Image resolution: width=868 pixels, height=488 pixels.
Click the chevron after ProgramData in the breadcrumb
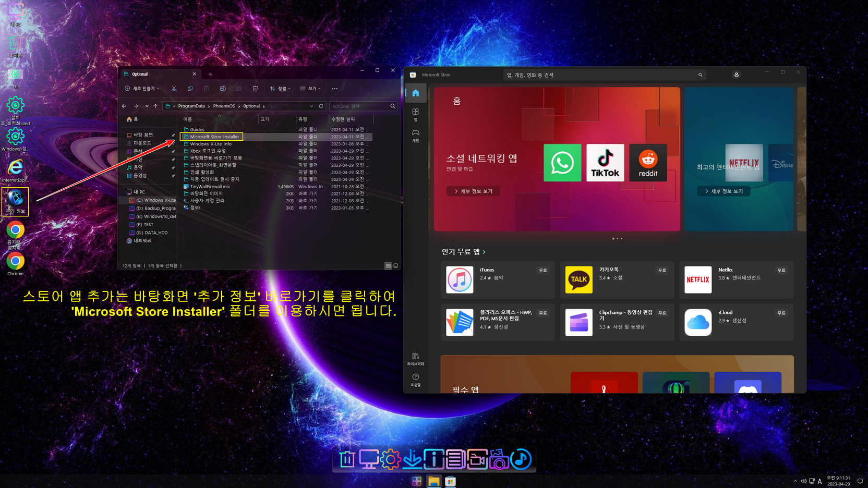[x=209, y=106]
